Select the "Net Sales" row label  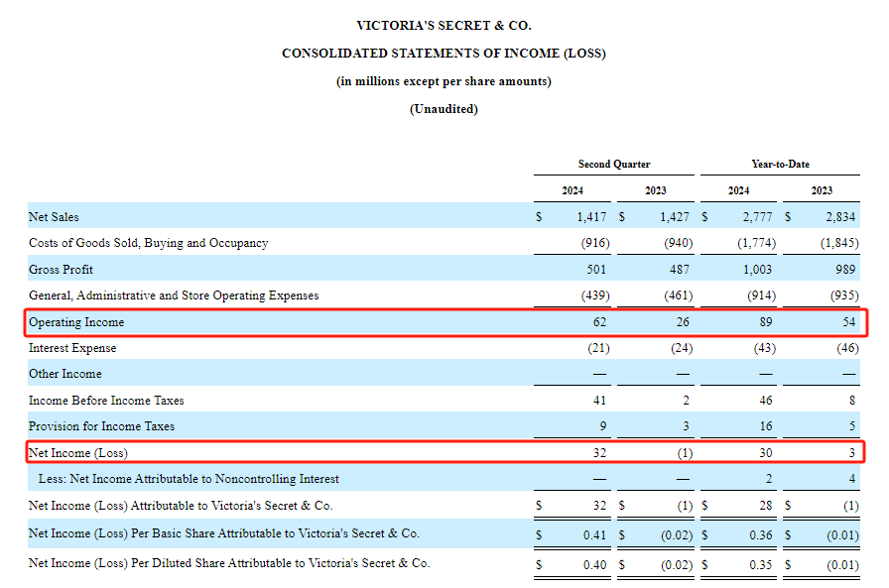pos(54,217)
